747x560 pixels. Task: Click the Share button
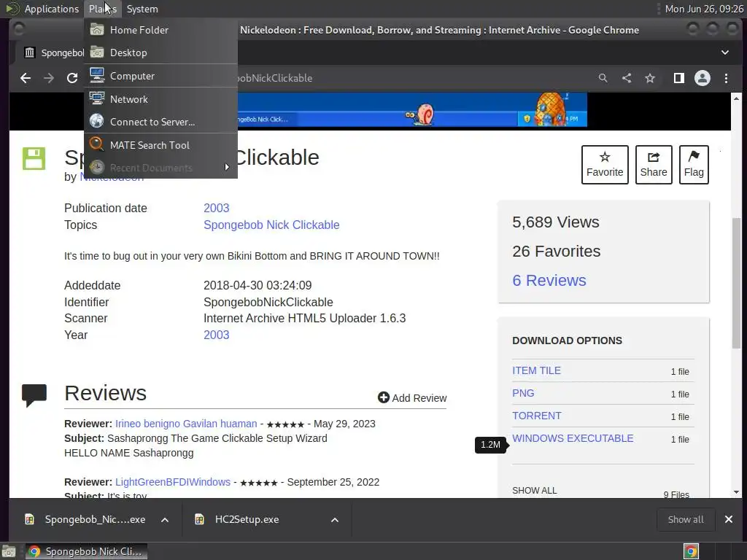pos(654,165)
